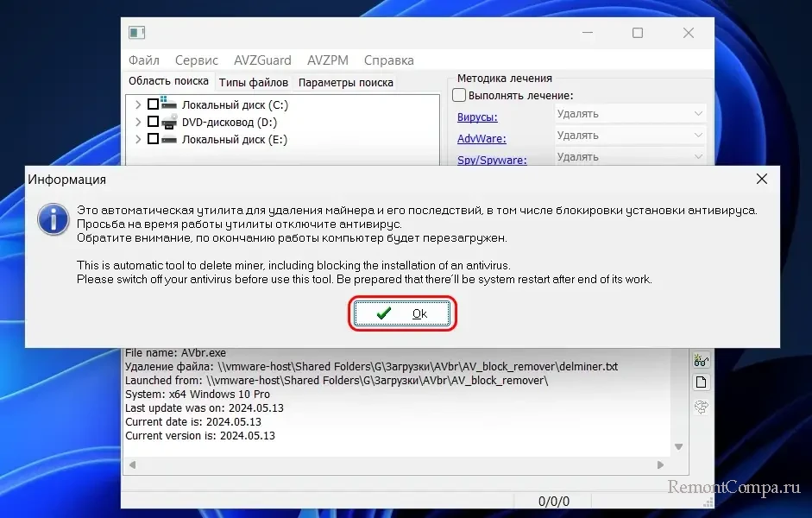This screenshot has height=518, width=812.
Task: Switch to the Типы файлов tab
Action: pyautogui.click(x=253, y=83)
